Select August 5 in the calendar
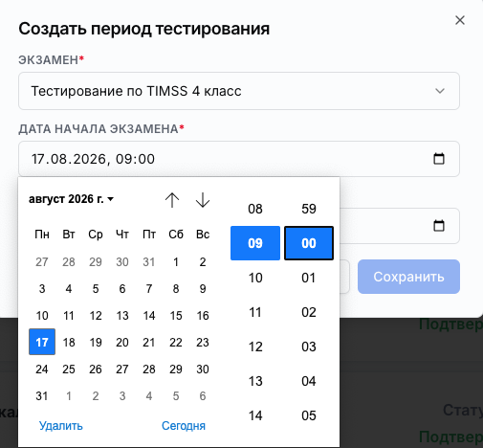The width and height of the screenshot is (483, 448). pyautogui.click(x=96, y=289)
